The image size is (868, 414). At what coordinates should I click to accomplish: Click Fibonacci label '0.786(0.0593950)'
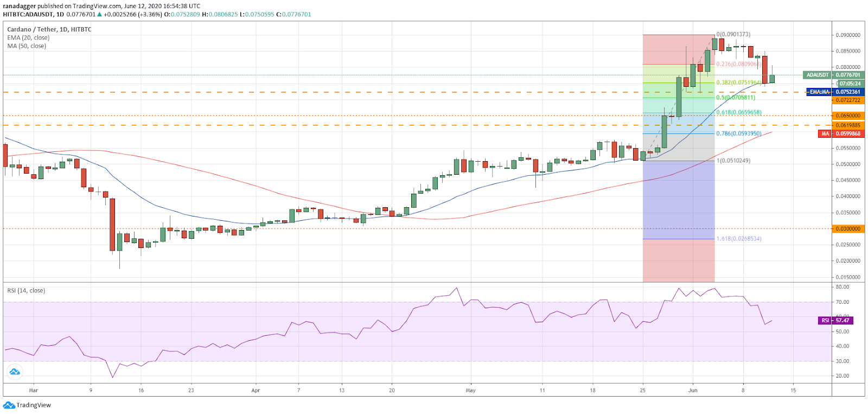click(739, 133)
